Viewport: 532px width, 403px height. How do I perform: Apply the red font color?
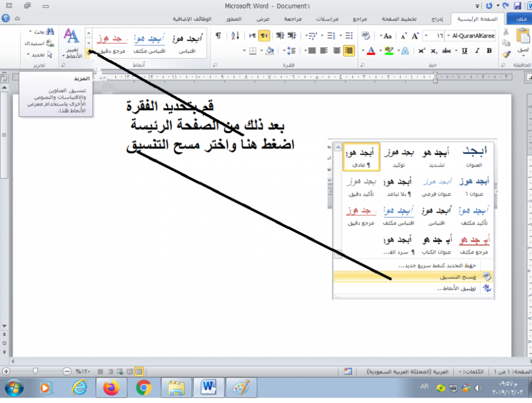[371, 51]
